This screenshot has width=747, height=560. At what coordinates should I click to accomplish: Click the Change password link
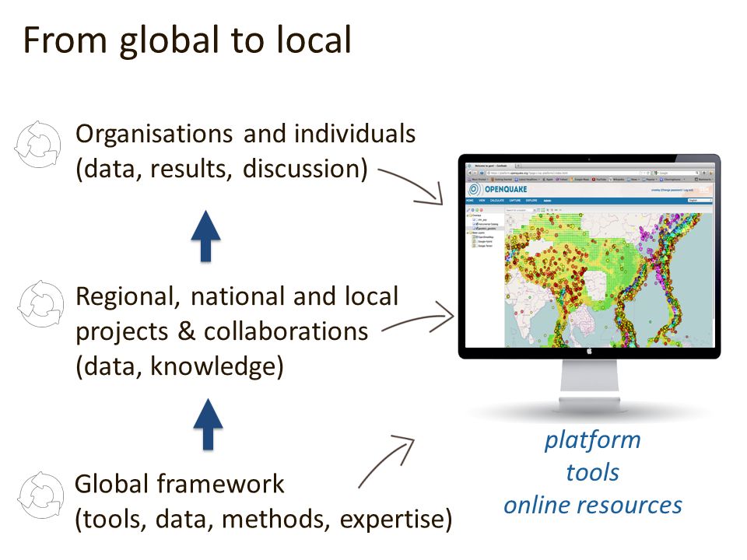tap(672, 190)
